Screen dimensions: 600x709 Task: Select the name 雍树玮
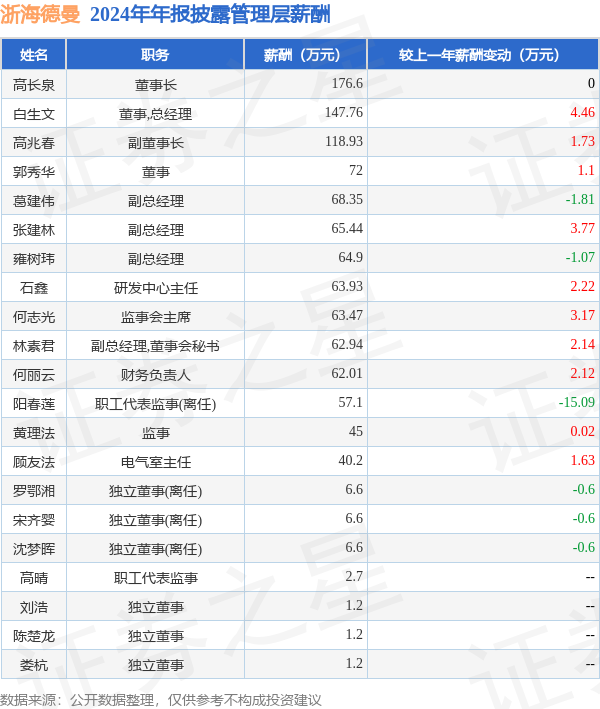tap(34, 258)
